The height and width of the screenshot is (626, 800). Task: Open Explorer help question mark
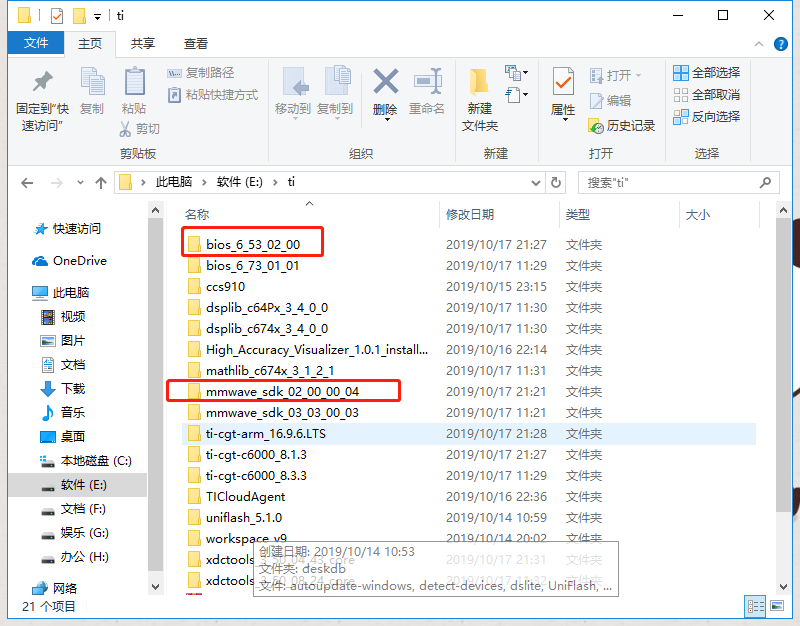(x=781, y=44)
